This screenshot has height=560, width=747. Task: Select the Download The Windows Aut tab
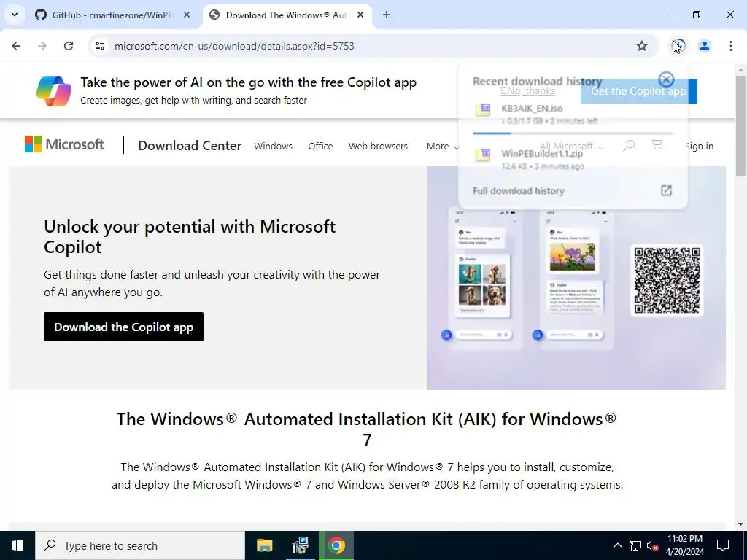[x=286, y=15]
